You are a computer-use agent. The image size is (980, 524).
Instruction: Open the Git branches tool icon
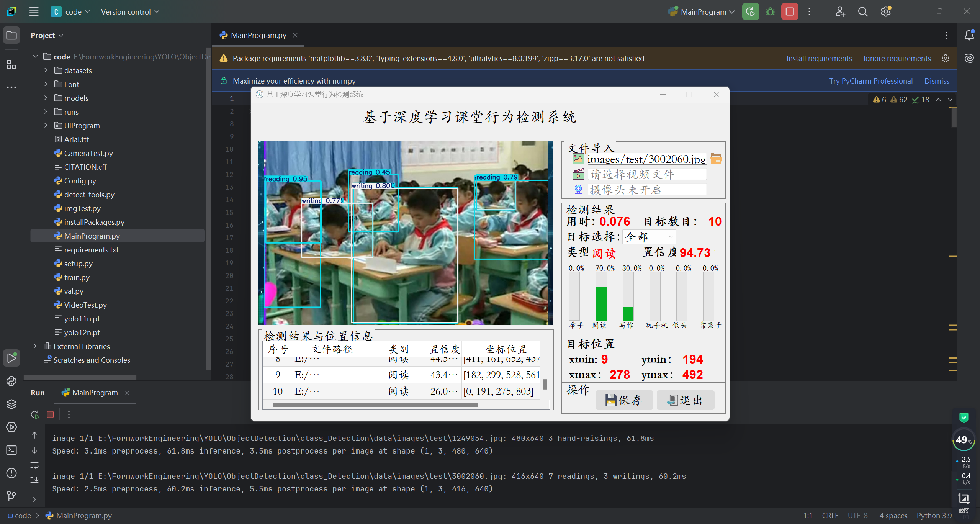[11, 496]
